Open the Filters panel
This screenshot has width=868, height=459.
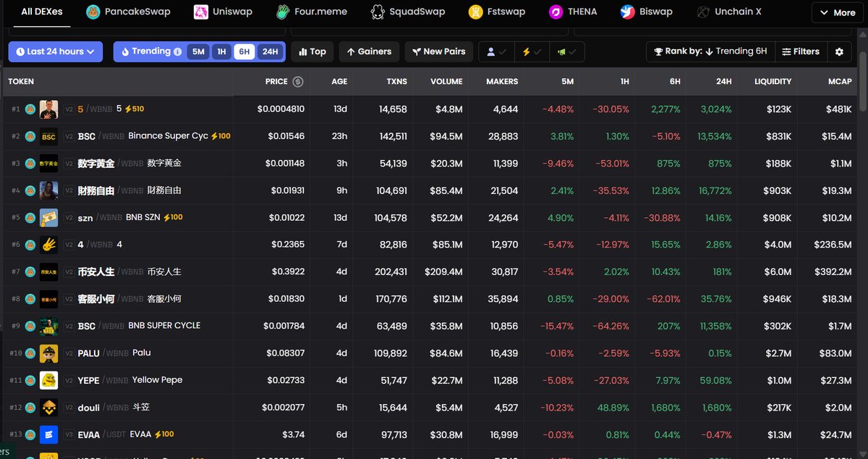[800, 51]
